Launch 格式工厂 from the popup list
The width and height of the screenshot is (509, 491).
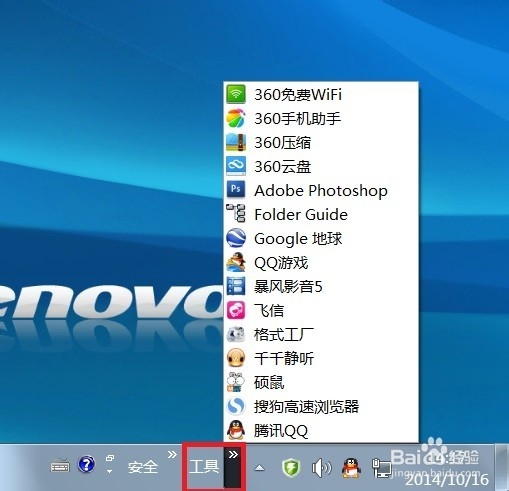pos(321,334)
